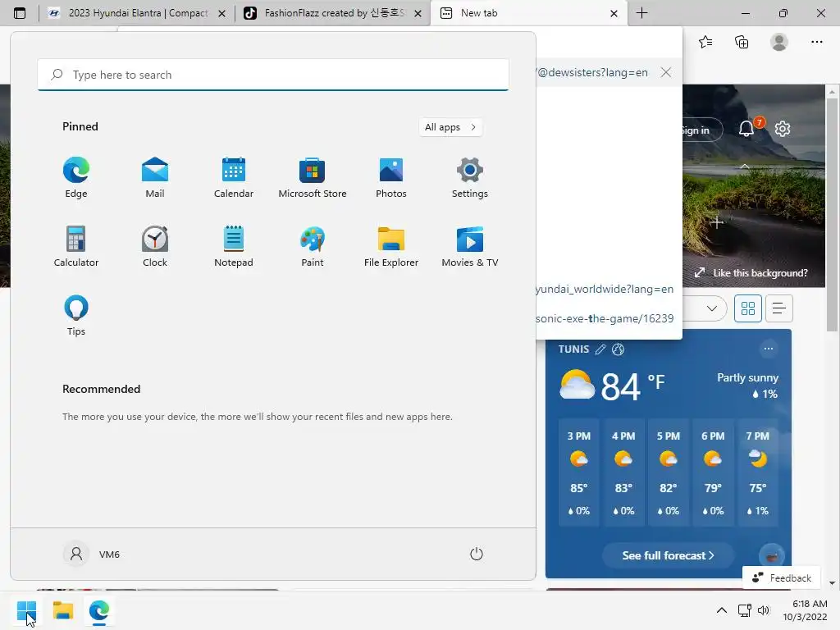Launch the Photos app
This screenshot has width=840, height=630.
coord(391,177)
